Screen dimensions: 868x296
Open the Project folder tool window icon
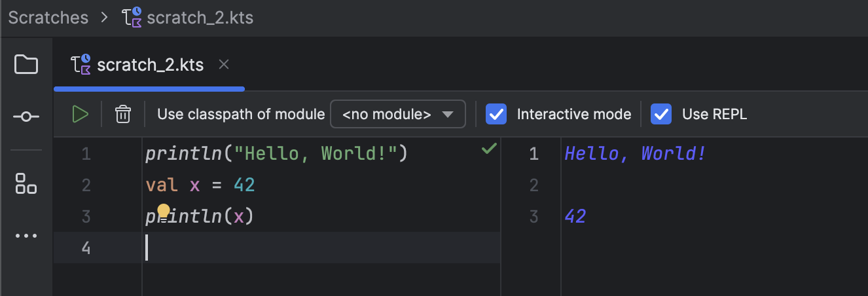pyautogui.click(x=26, y=64)
